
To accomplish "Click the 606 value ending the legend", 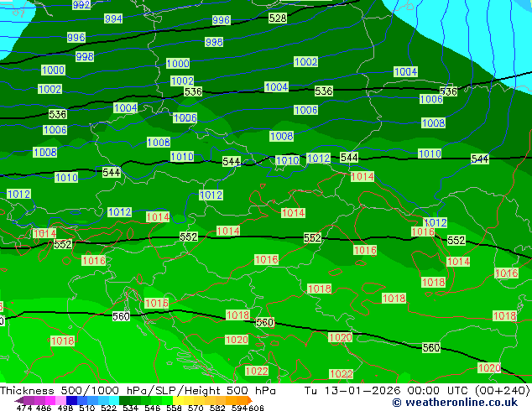I will coord(256,408).
